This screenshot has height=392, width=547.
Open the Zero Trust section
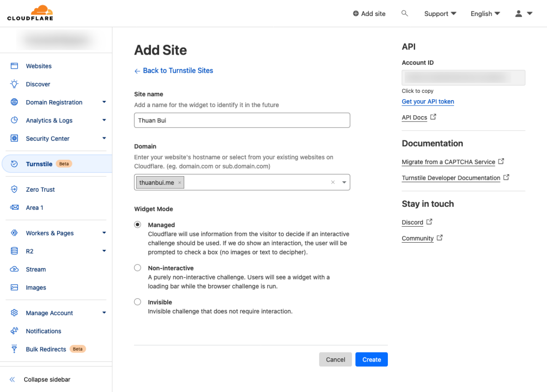[x=40, y=189]
